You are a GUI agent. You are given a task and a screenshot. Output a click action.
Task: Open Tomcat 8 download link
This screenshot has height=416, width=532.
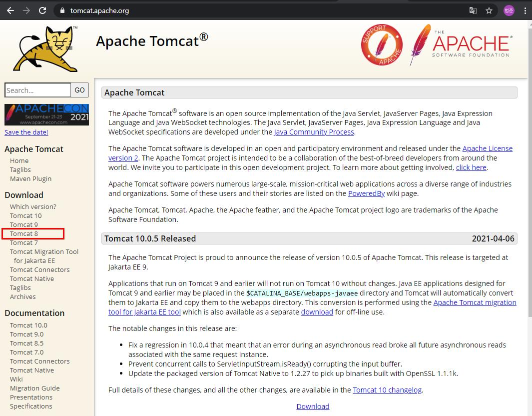[24, 233]
